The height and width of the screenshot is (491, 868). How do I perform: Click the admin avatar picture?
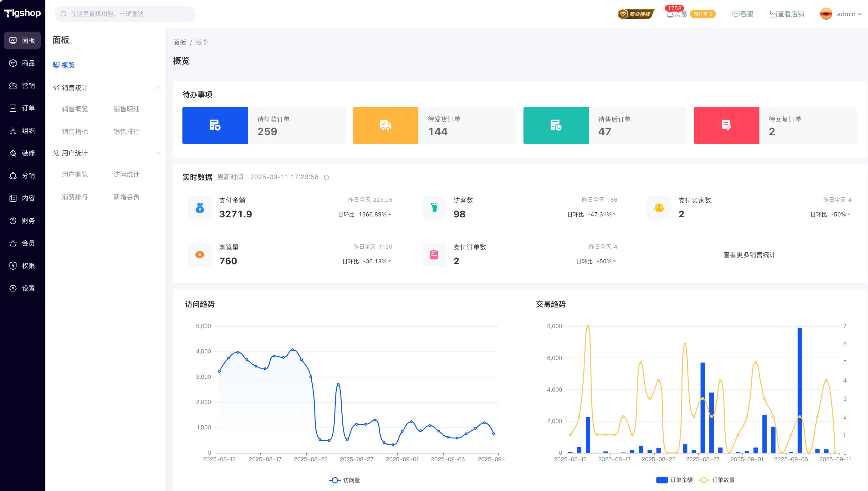[x=826, y=14]
